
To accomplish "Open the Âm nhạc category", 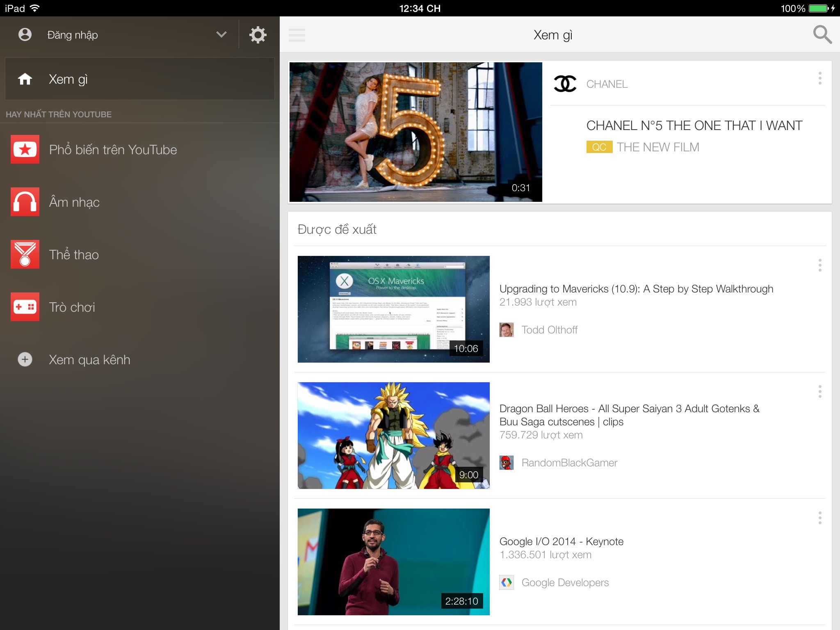I will [74, 202].
